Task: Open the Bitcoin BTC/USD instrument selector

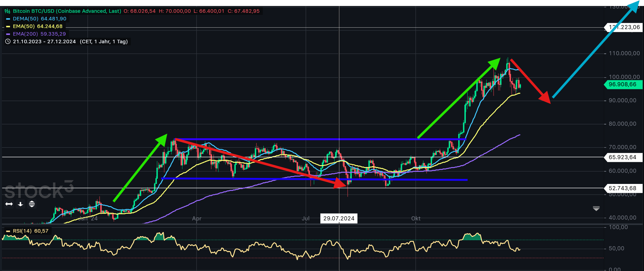Action: coord(67,11)
